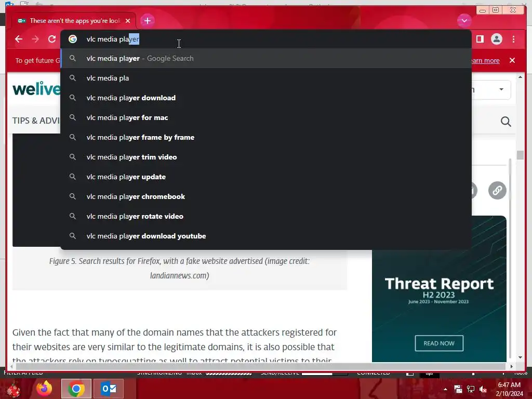
Task: Open the site search magnifier icon
Action: [506, 122]
